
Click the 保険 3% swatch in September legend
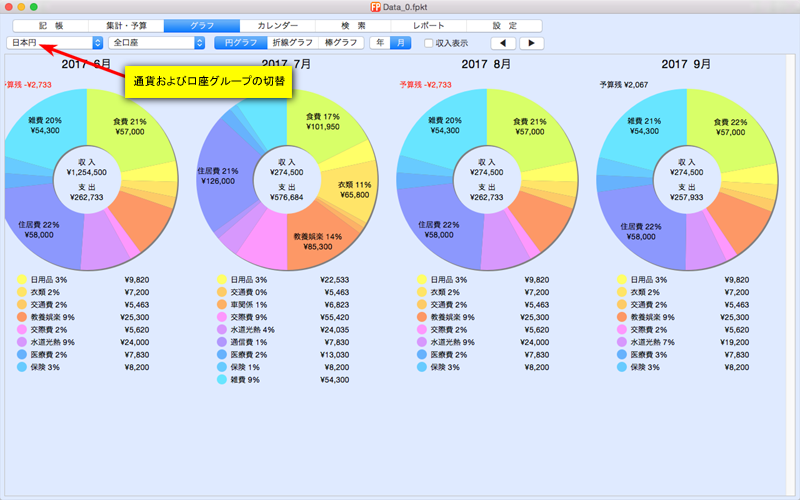pos(622,367)
